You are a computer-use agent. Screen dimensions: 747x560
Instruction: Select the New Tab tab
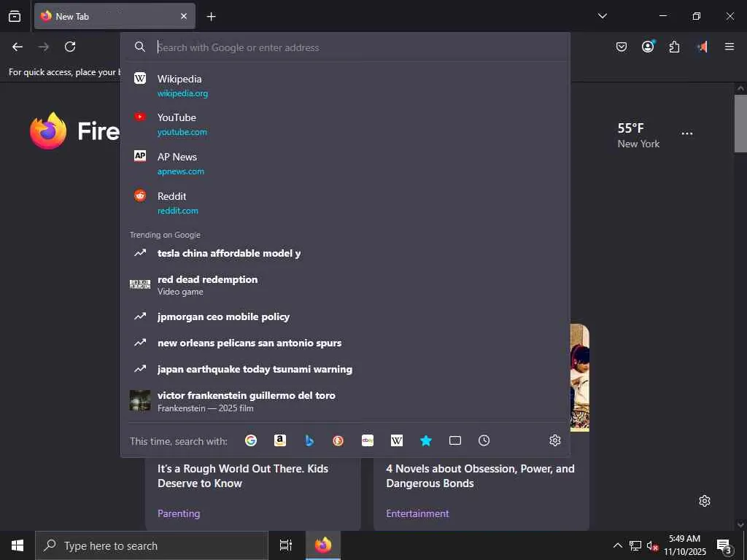[x=115, y=16]
